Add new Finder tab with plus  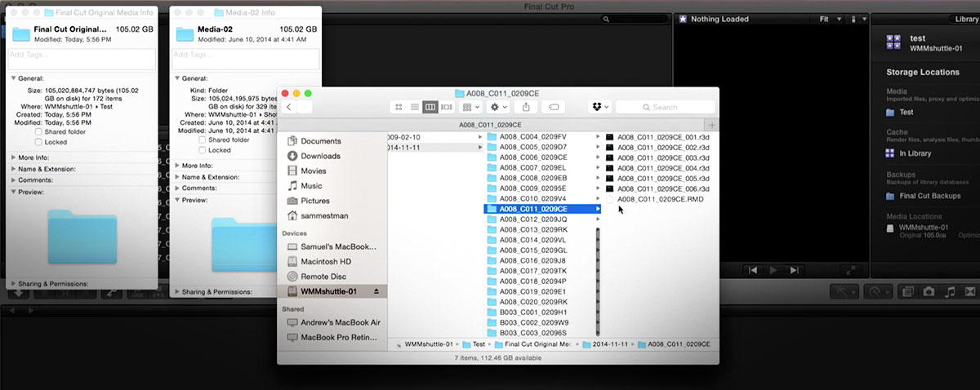coord(712,125)
